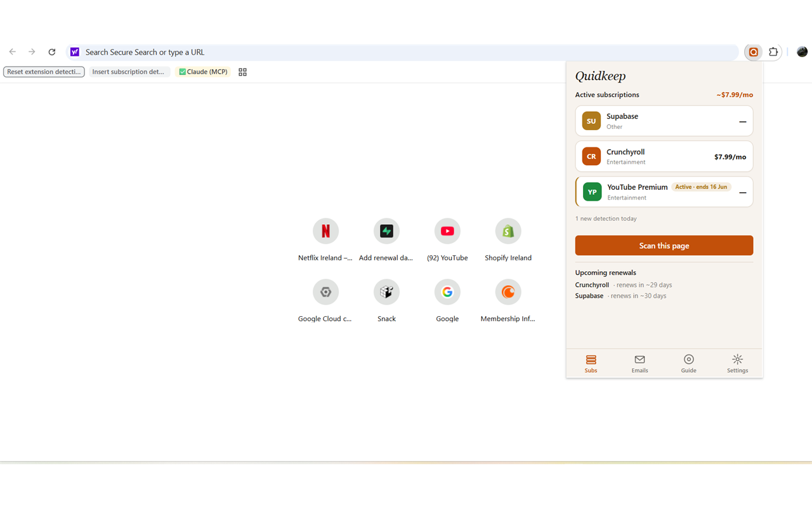
Task: Open the Crunchyroll subscription card
Action: pos(664,156)
